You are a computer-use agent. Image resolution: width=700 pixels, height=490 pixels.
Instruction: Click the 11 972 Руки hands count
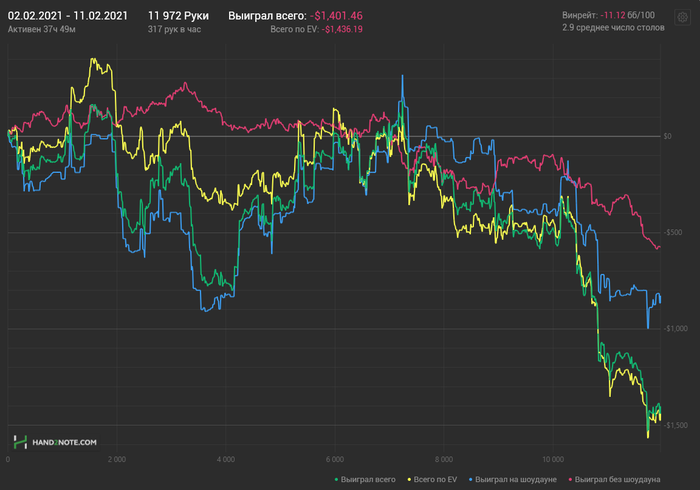179,16
